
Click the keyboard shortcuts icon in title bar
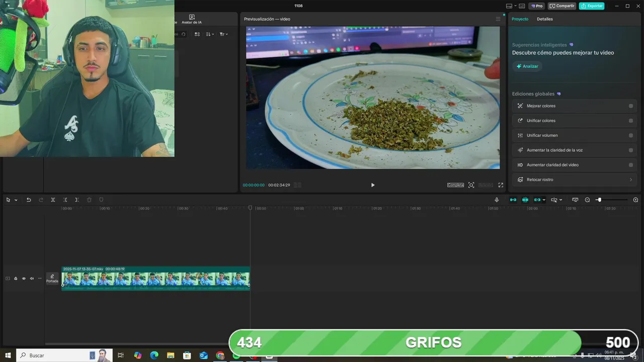click(x=522, y=6)
